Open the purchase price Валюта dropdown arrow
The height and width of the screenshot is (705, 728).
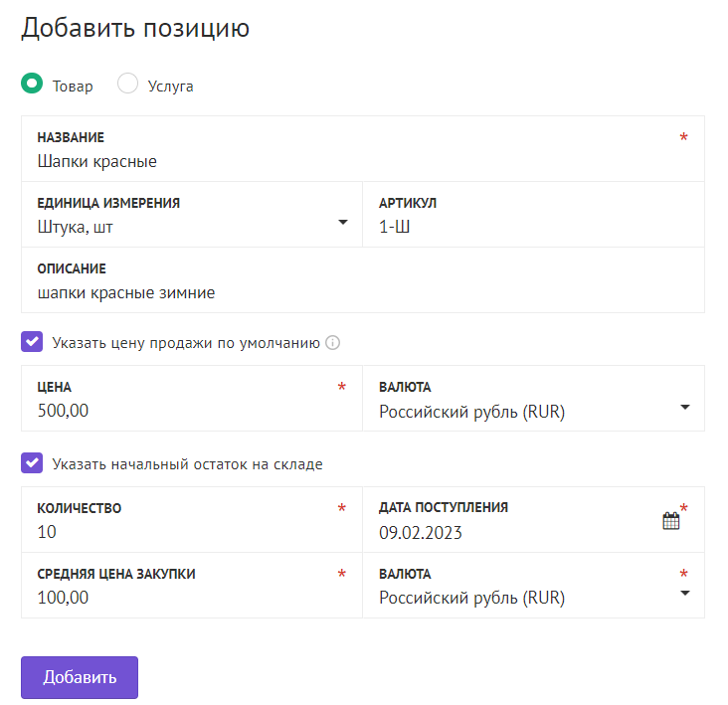684,594
